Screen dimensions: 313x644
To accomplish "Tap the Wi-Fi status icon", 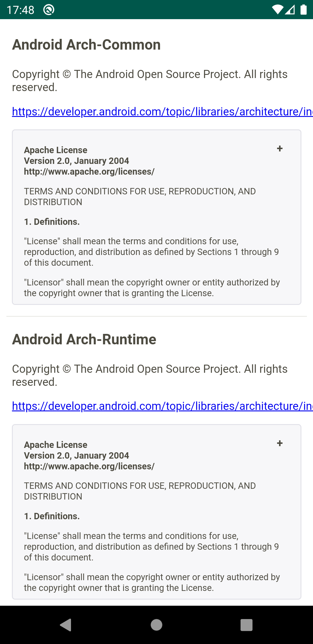I will point(277,10).
